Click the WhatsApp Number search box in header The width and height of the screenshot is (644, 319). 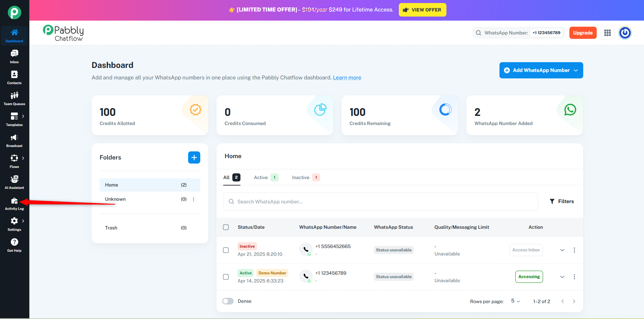pos(519,33)
